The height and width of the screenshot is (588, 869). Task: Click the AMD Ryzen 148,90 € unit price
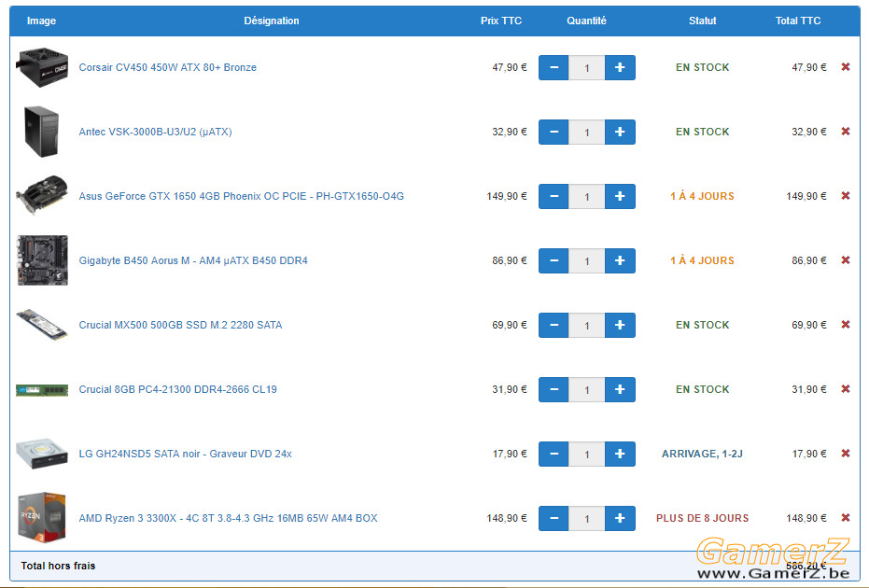[x=507, y=518]
